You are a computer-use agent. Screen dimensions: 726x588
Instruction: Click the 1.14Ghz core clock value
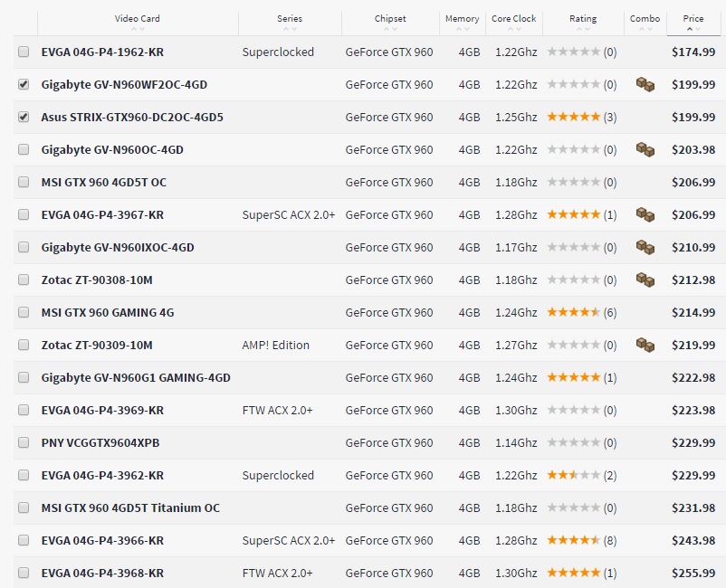pos(516,442)
